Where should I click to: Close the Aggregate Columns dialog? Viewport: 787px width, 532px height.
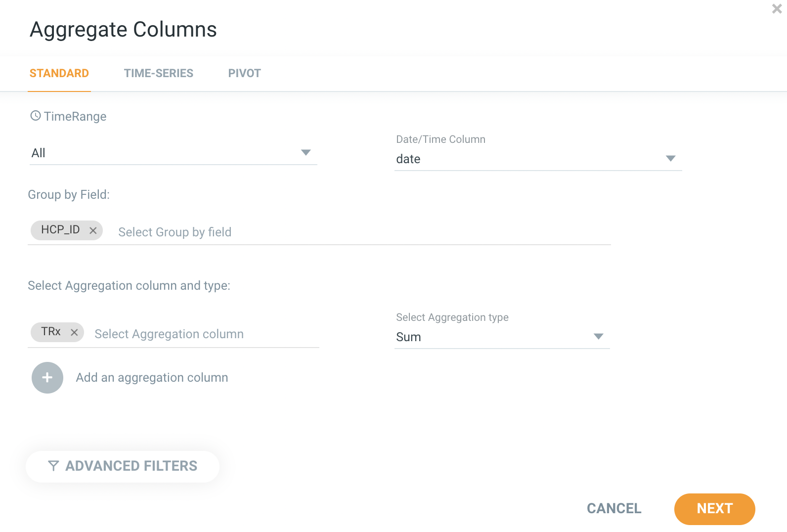pyautogui.click(x=777, y=9)
